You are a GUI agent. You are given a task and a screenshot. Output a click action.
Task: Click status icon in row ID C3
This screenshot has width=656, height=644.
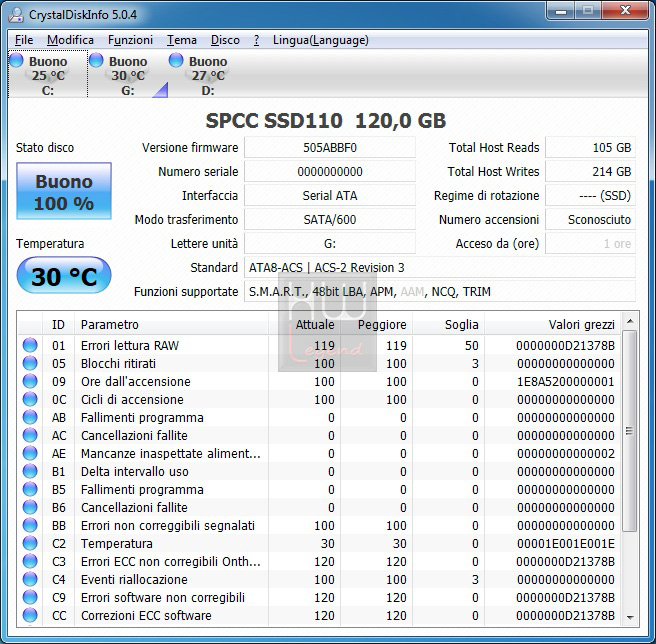pyautogui.click(x=30, y=561)
